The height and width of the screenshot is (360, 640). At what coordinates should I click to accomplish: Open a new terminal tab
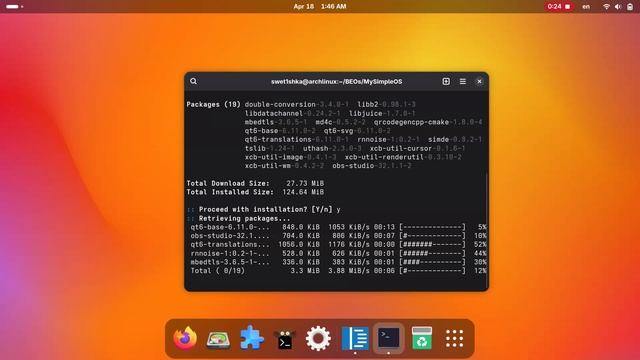pyautogui.click(x=446, y=81)
